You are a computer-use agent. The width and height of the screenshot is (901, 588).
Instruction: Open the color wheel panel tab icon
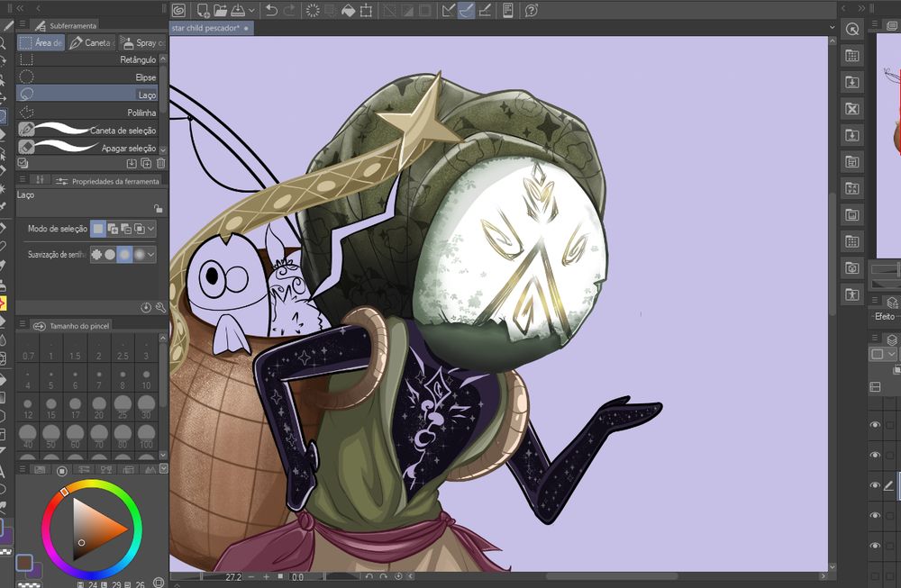62,471
